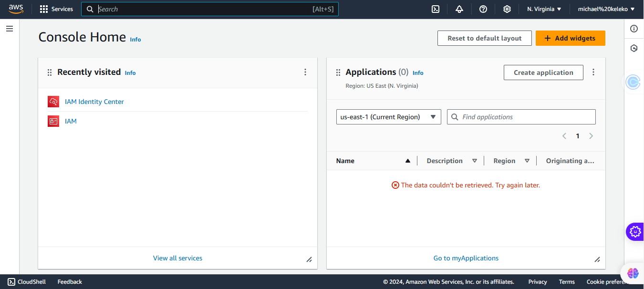Image resolution: width=644 pixels, height=289 pixels.
Task: Open the Privacy footer link
Action: 538,282
